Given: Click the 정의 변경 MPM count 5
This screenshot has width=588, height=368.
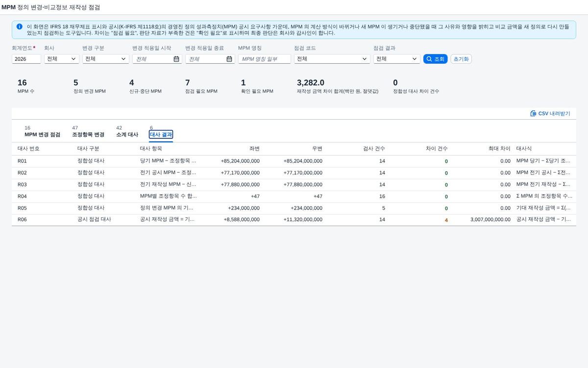Looking at the screenshot, I should (76, 83).
